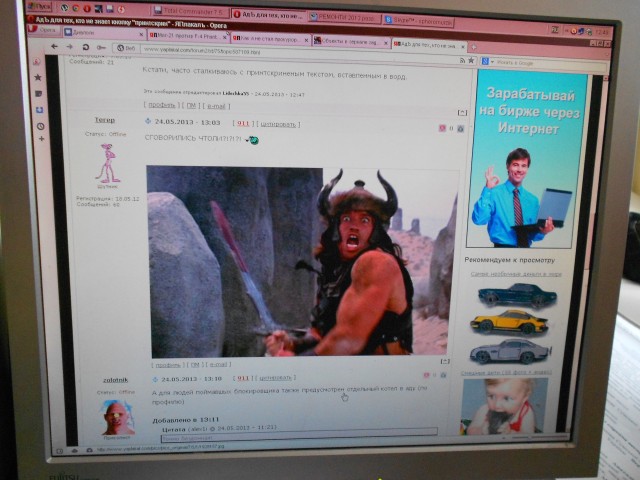Click цитировать in Тегер's 13:03 post

pos(278,124)
